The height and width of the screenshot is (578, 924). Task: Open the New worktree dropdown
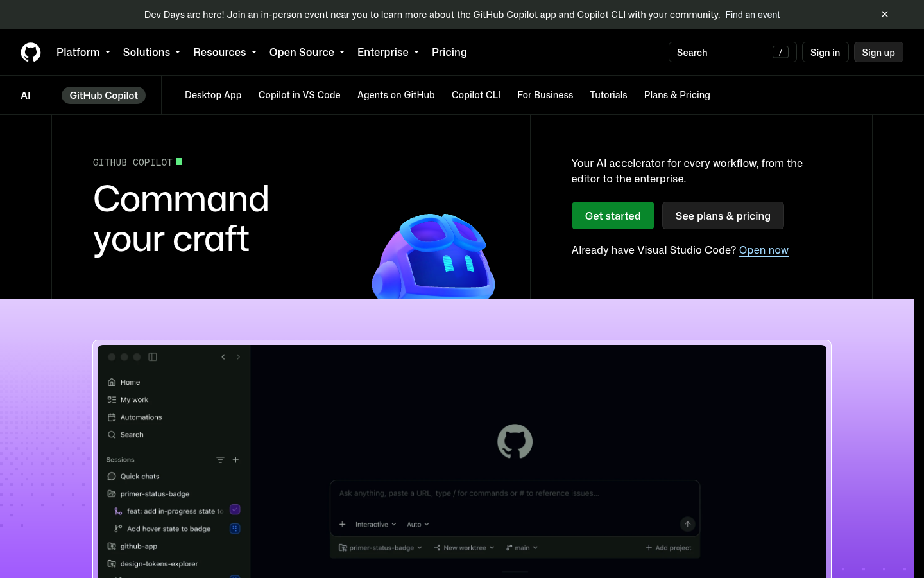click(464, 548)
